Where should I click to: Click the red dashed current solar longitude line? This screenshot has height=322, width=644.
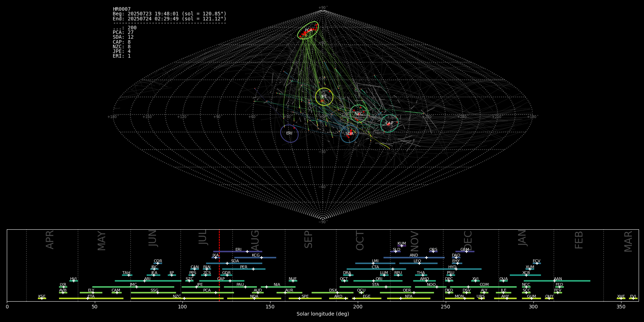219,265
